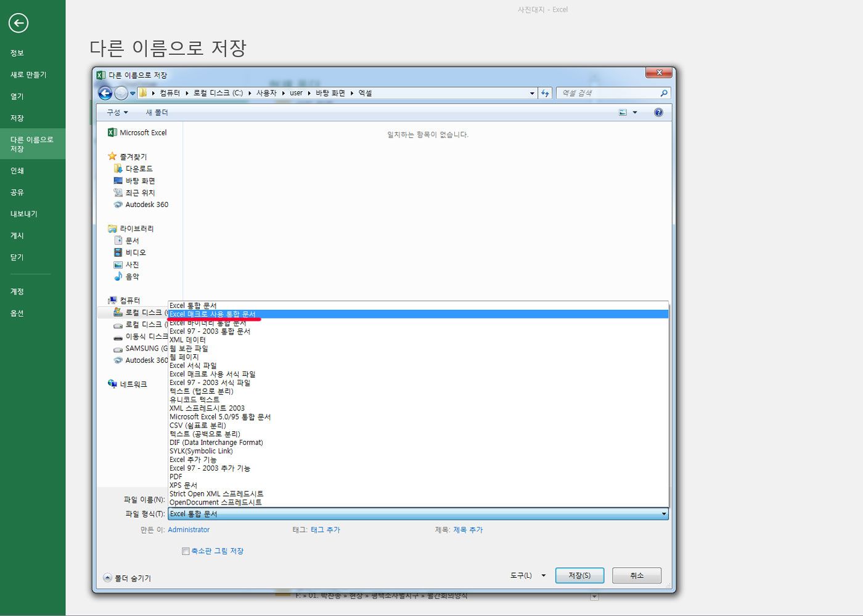Click the search magnifier icon
Image resolution: width=863 pixels, height=616 pixels.
[x=664, y=93]
